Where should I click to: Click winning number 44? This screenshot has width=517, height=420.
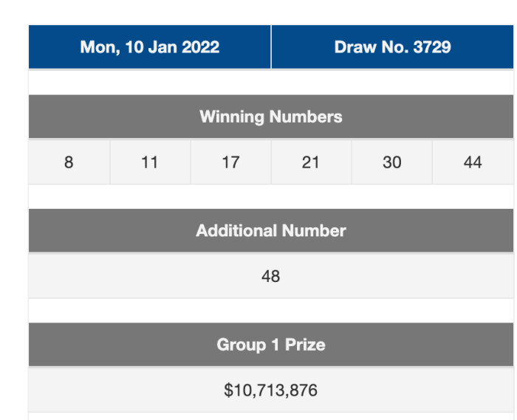(x=473, y=162)
